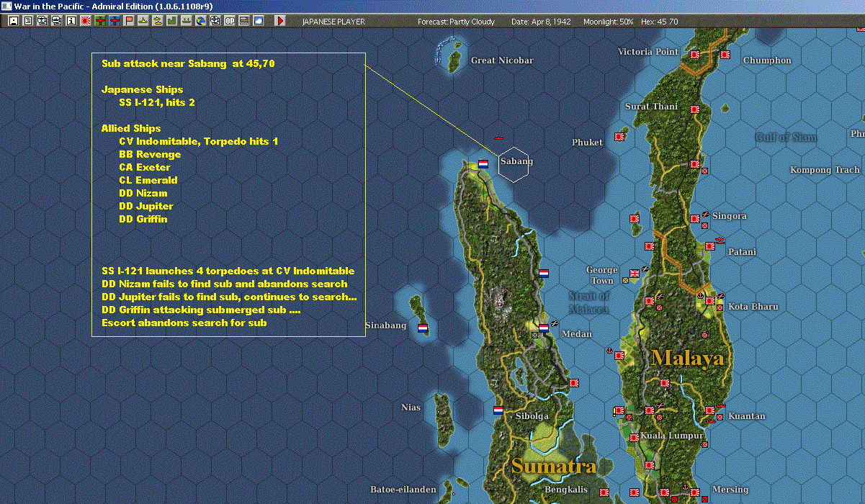Select the base flag at George Town

tap(635, 273)
